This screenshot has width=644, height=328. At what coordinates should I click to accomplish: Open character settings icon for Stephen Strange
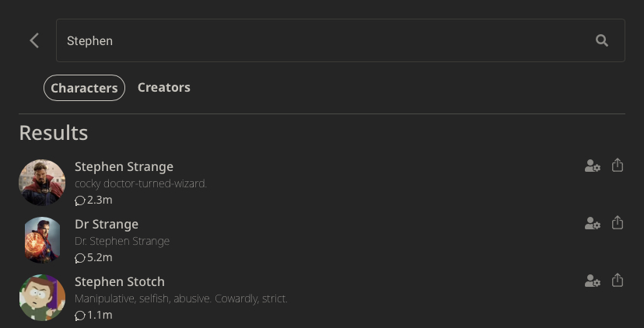pos(592,166)
